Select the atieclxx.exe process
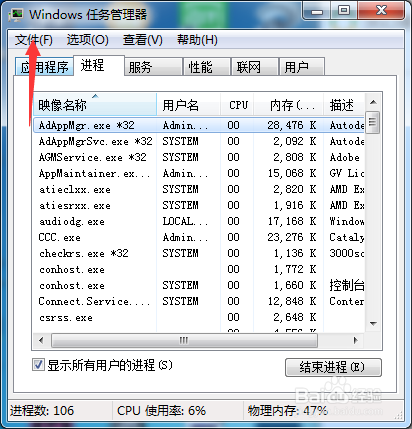Viewport: 412px width, 429px height. 199,189
